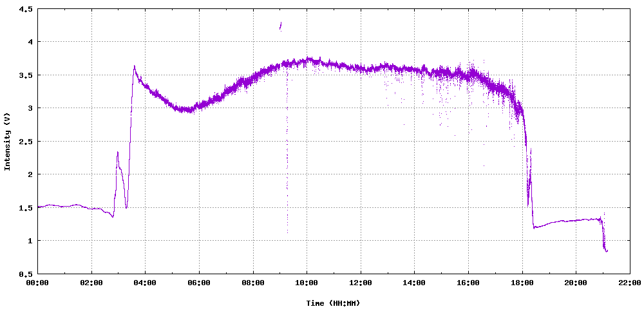This screenshot has width=644, height=309.
Task: Click the 3.5 y-axis tick label
Action: coord(26,75)
